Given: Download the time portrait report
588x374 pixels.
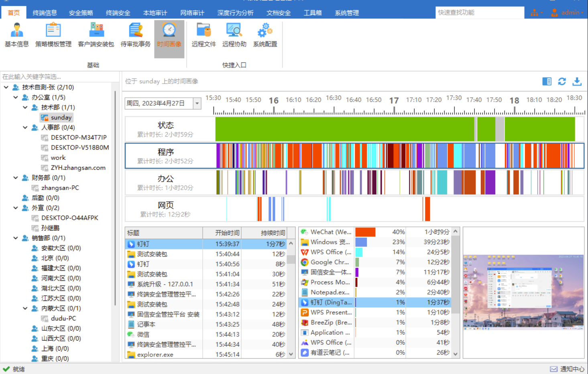Looking at the screenshot, I should click(x=577, y=82).
